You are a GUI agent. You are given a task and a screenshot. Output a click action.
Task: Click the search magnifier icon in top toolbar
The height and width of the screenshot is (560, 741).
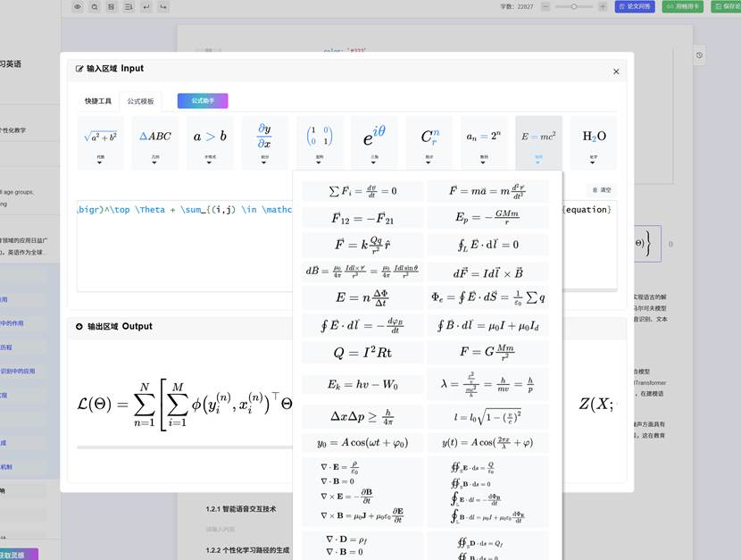tap(95, 6)
